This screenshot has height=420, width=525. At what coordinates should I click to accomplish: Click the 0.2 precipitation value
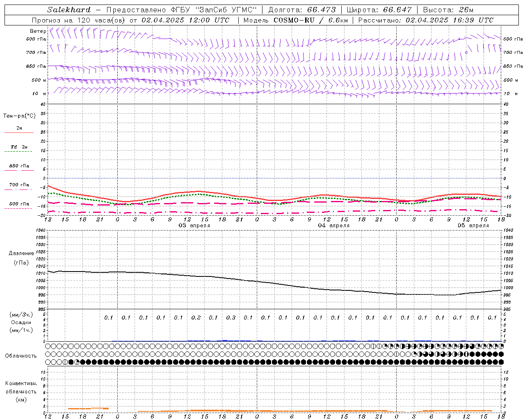pyautogui.click(x=196, y=317)
